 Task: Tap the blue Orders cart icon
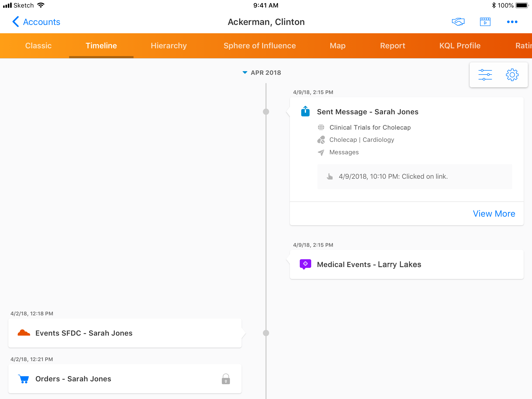coord(24,379)
